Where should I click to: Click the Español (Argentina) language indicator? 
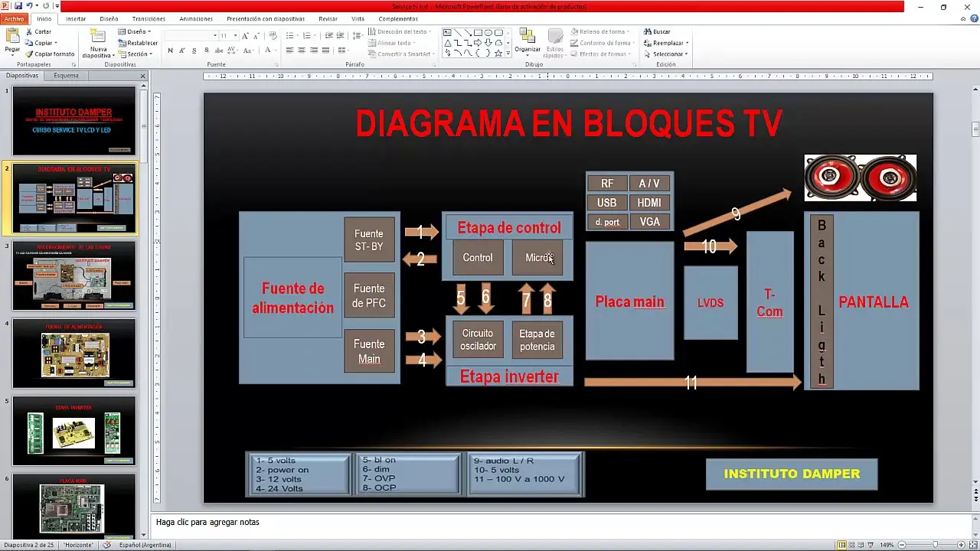pyautogui.click(x=145, y=545)
